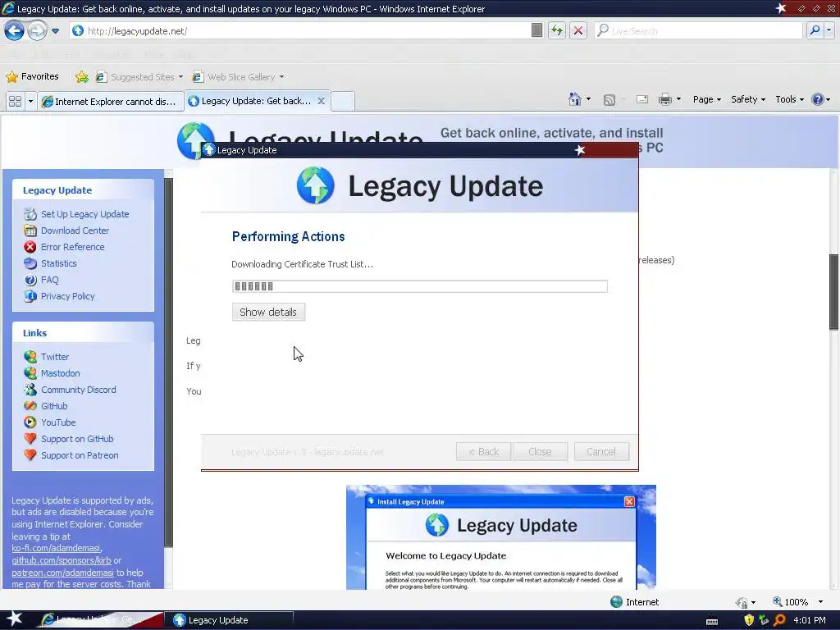Click the Home icon in command bar
The width and height of the screenshot is (840, 630).
click(x=575, y=99)
